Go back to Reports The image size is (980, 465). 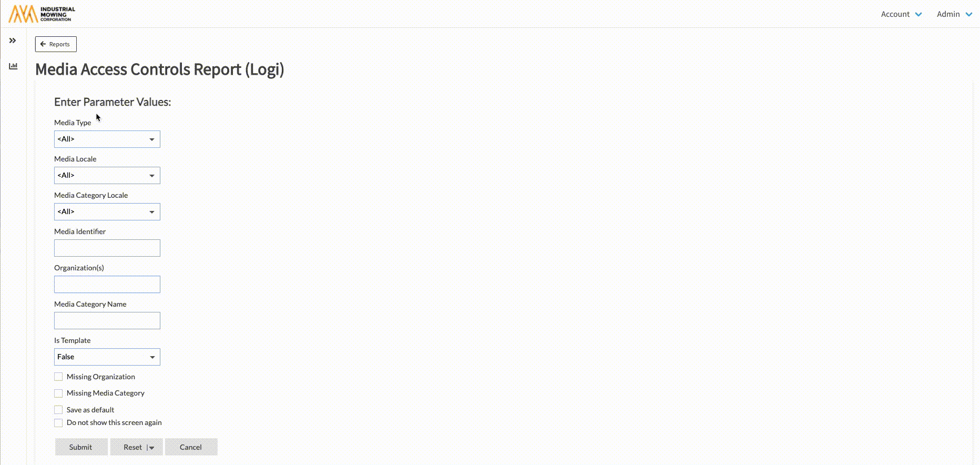pyautogui.click(x=56, y=44)
